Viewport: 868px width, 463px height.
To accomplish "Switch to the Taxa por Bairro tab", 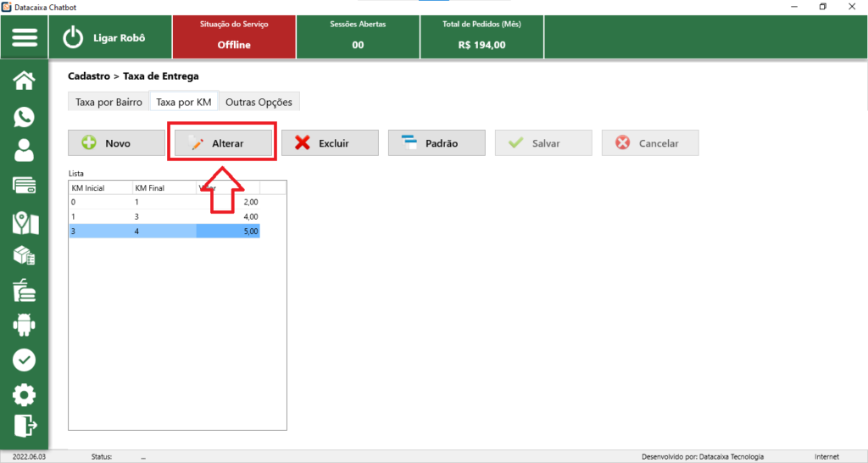I will tap(108, 102).
